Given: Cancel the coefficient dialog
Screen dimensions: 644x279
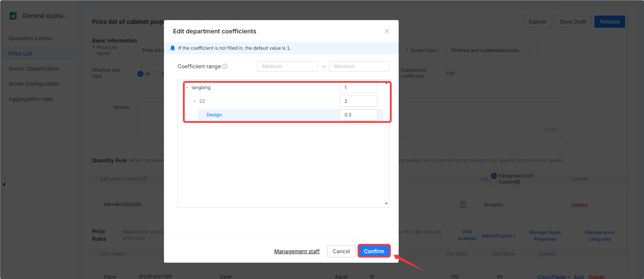Looking at the screenshot, I should pyautogui.click(x=341, y=251).
